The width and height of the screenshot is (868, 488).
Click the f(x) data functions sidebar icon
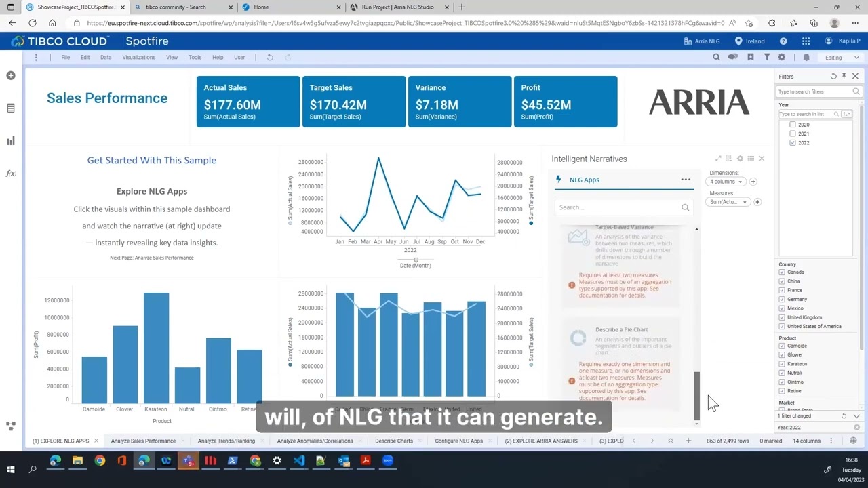(11, 174)
